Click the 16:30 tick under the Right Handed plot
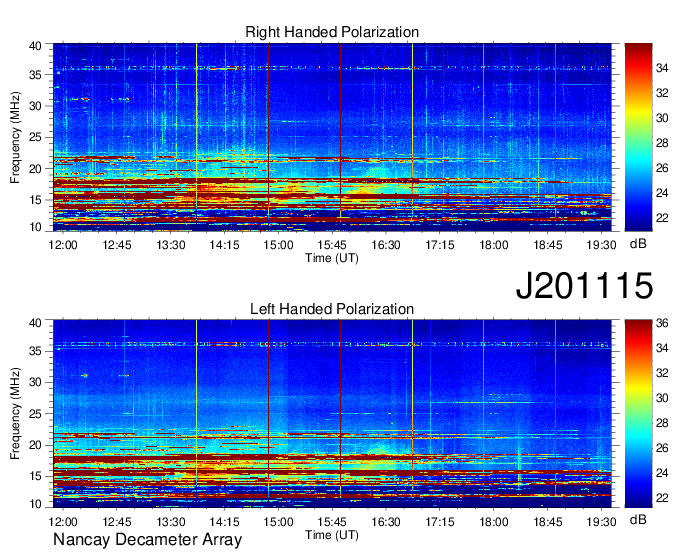 (x=386, y=245)
